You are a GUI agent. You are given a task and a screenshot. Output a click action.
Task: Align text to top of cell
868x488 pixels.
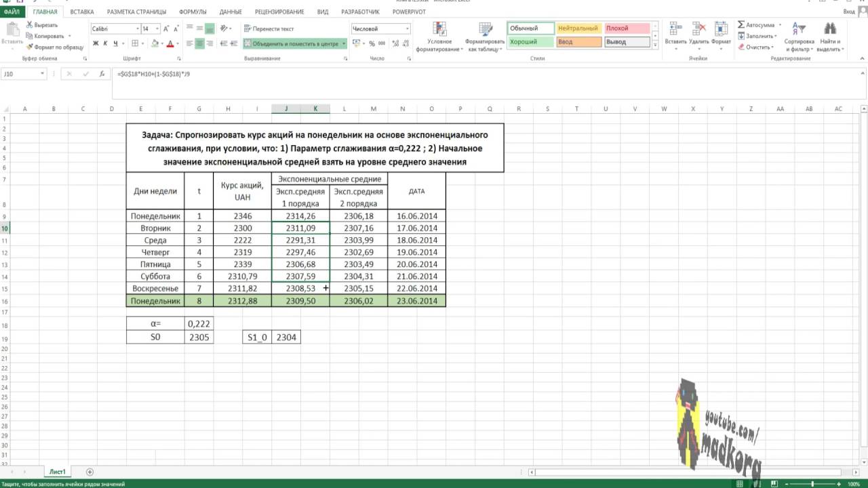[x=190, y=28]
